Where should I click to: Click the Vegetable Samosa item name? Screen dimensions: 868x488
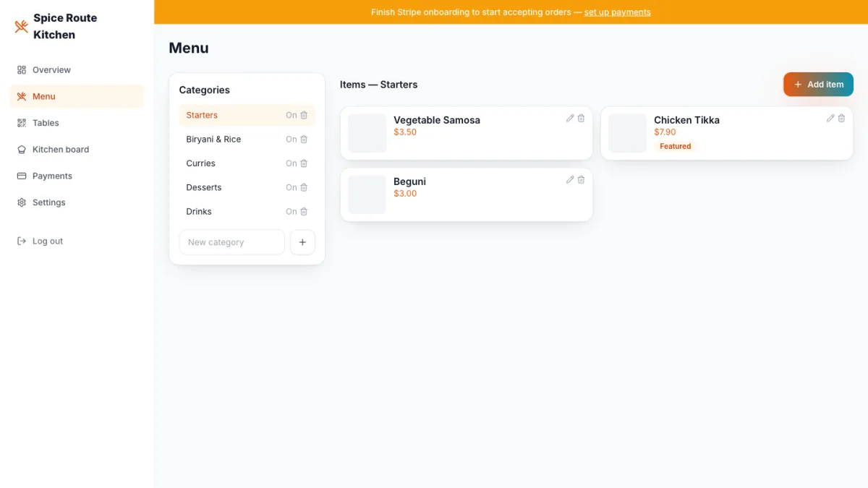tap(437, 120)
